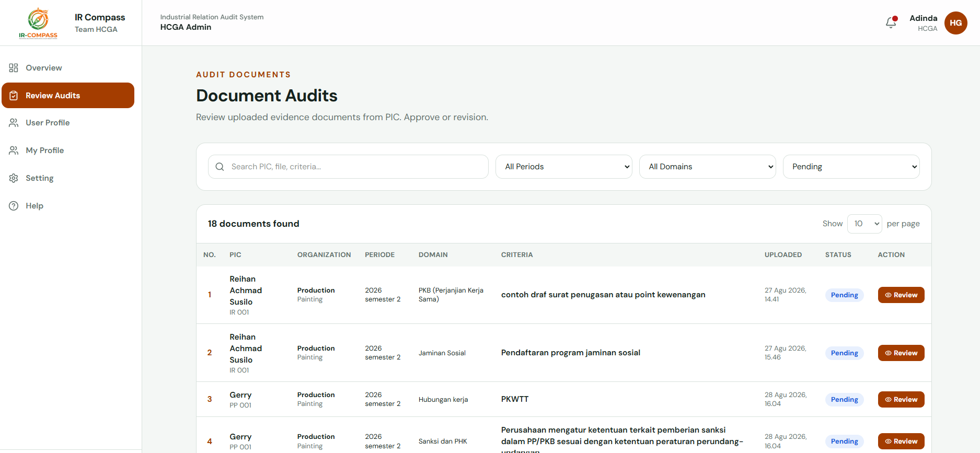980x453 pixels.
Task: Open Setting from the sidebar
Action: pos(68,178)
